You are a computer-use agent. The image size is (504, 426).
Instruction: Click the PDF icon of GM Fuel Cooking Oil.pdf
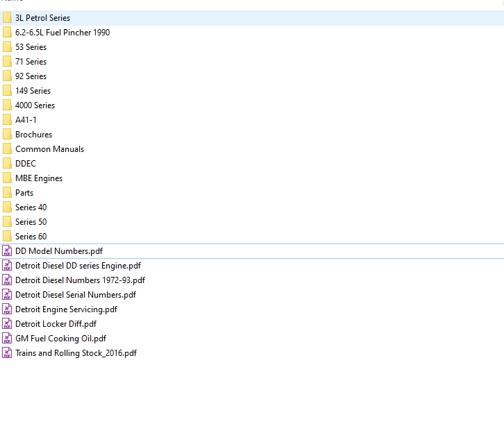pos(7,339)
